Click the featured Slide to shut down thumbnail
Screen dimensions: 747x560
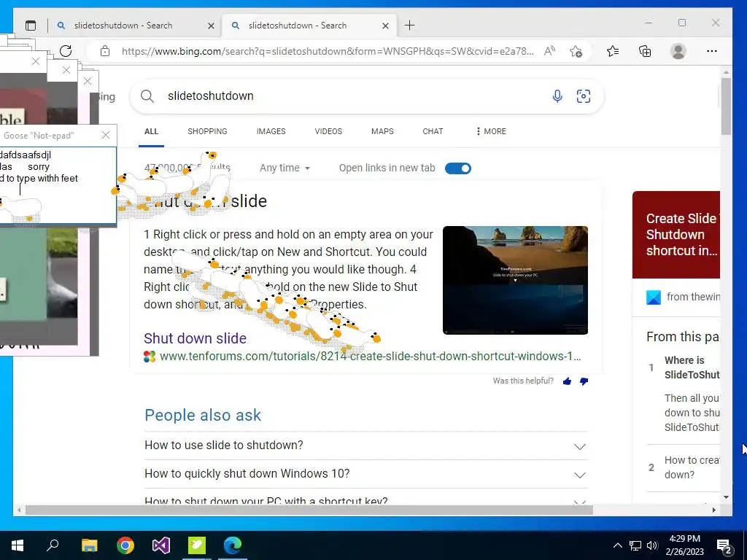point(515,280)
